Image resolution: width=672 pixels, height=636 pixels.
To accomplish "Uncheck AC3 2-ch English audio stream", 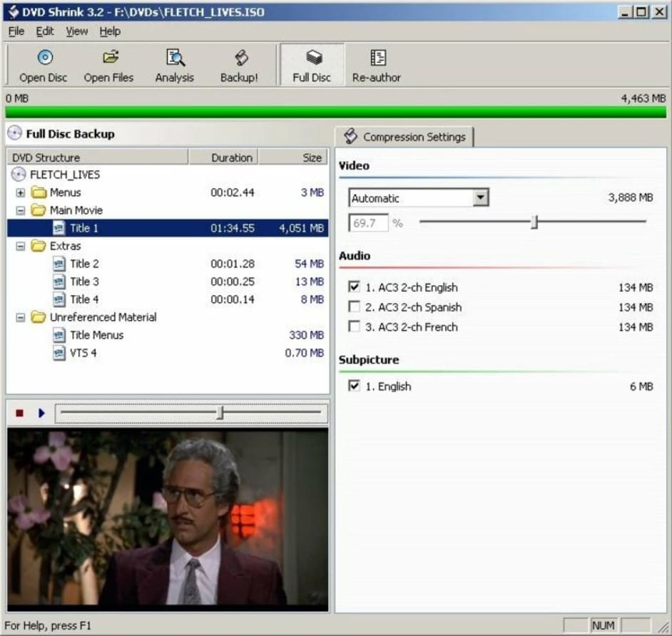I will (354, 287).
